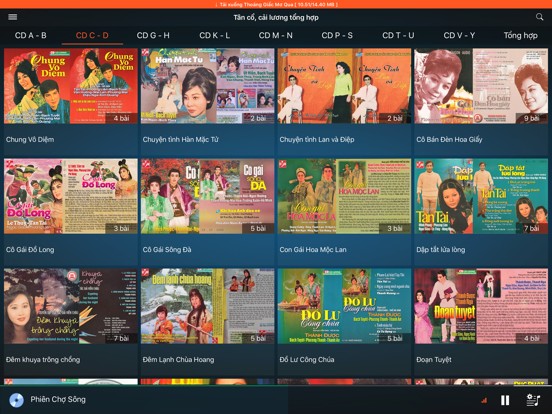Click the title Đồ Lư Công Chúa
Image resolution: width=552 pixels, height=414 pixels.
[x=307, y=359]
